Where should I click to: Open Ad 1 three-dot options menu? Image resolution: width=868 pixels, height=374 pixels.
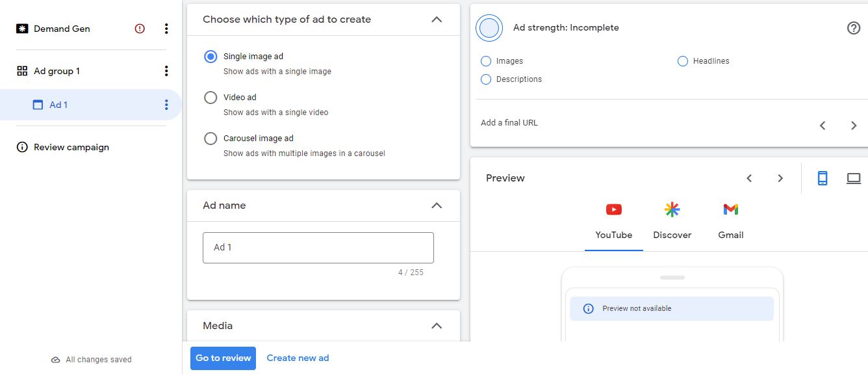[x=166, y=105]
